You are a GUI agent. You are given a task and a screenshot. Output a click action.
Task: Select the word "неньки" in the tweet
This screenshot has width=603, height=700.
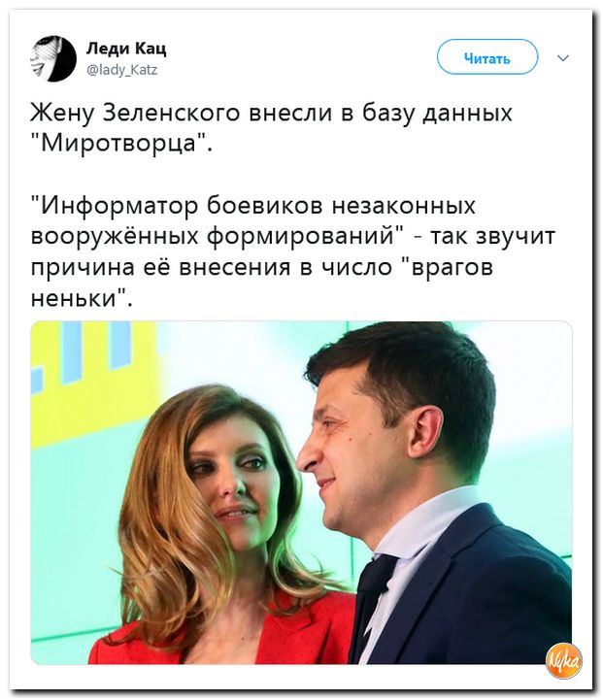(x=78, y=298)
